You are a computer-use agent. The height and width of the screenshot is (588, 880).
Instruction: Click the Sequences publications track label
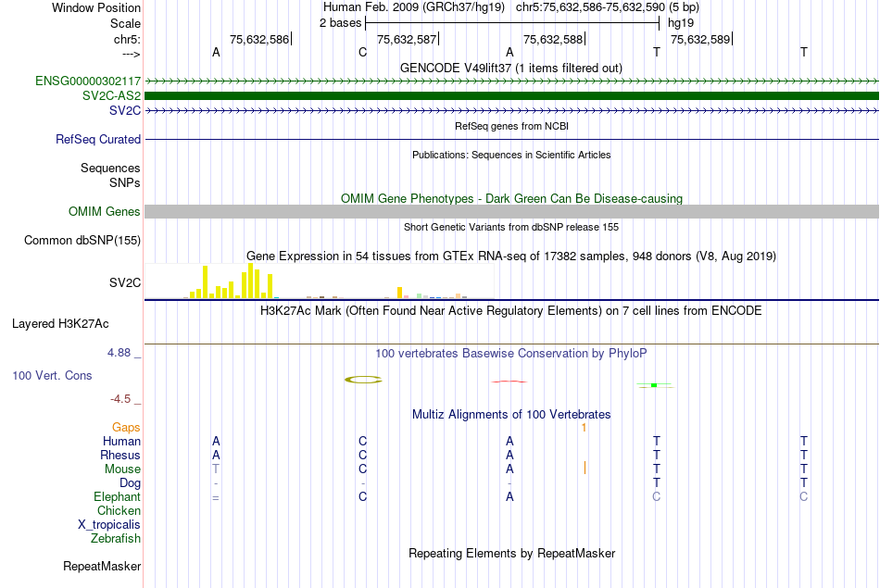pos(110,168)
